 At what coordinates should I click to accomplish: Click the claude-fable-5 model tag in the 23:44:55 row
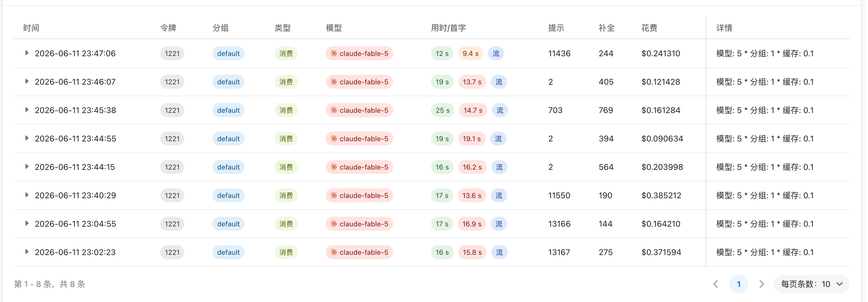359,139
